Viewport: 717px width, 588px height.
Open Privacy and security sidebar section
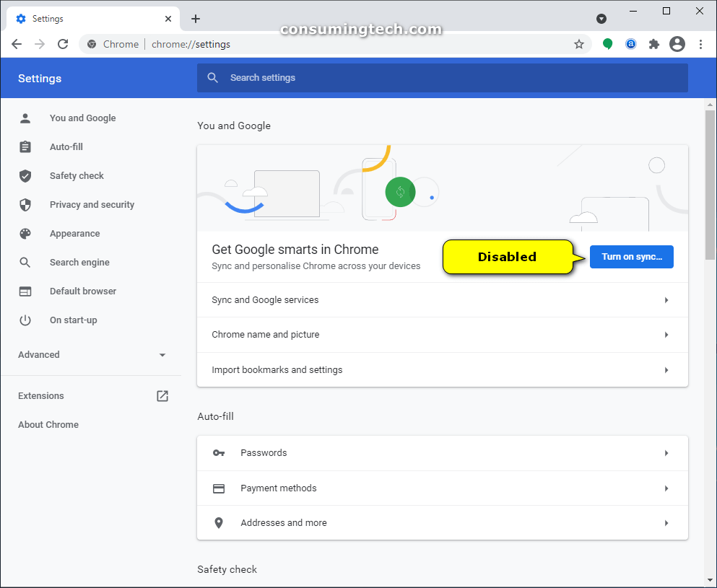(x=92, y=205)
